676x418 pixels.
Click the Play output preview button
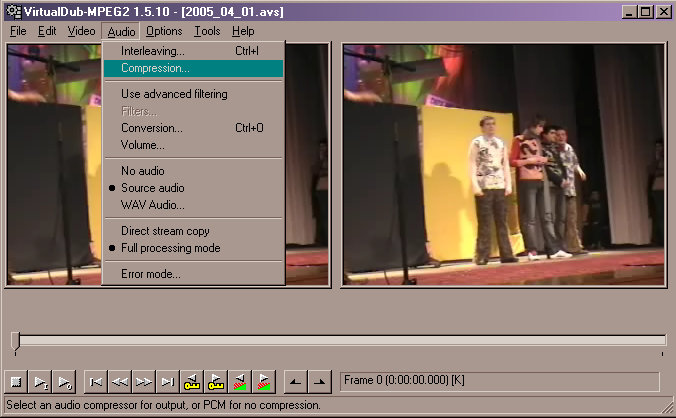65,381
